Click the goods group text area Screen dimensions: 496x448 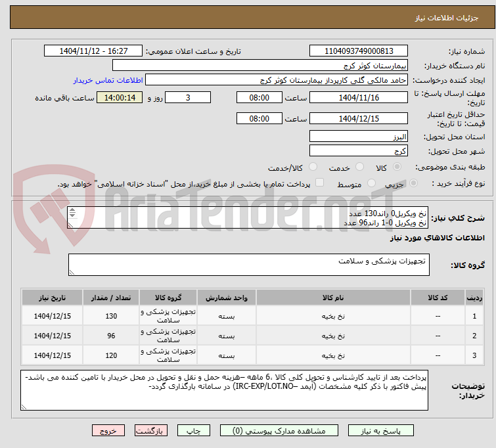(248, 265)
